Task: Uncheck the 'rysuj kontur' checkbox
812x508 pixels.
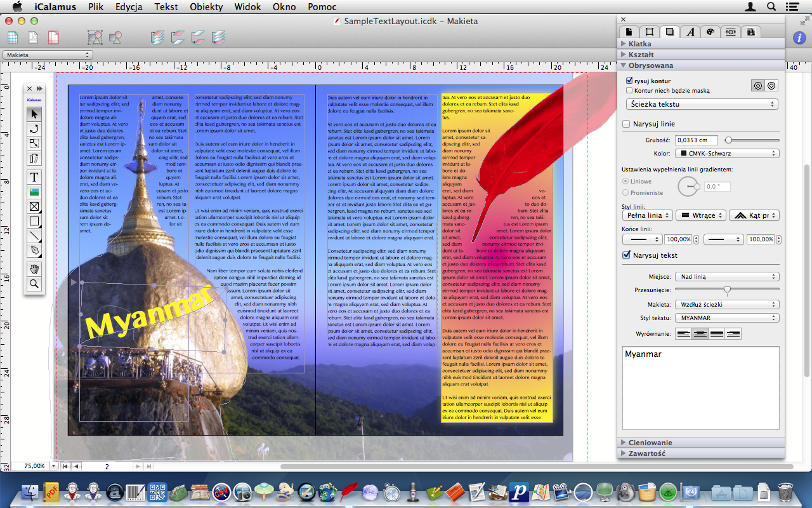Action: coord(629,81)
